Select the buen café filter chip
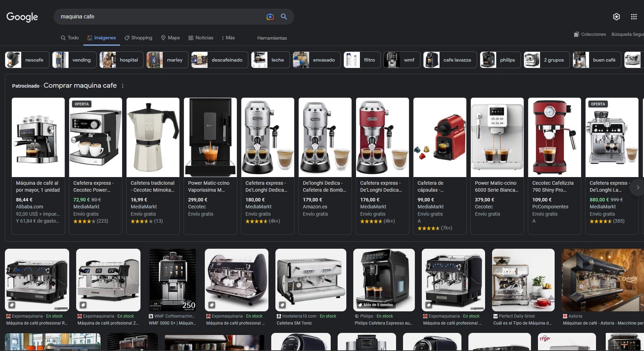Image resolution: width=644 pixels, height=351 pixels. (597, 60)
